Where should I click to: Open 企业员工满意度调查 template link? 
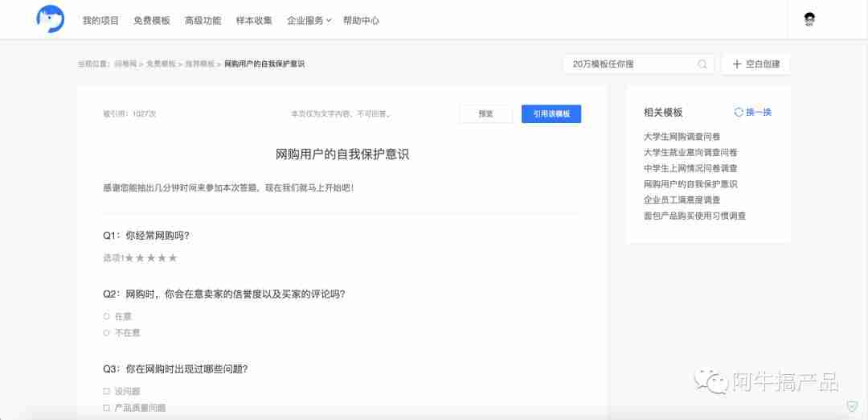point(682,200)
